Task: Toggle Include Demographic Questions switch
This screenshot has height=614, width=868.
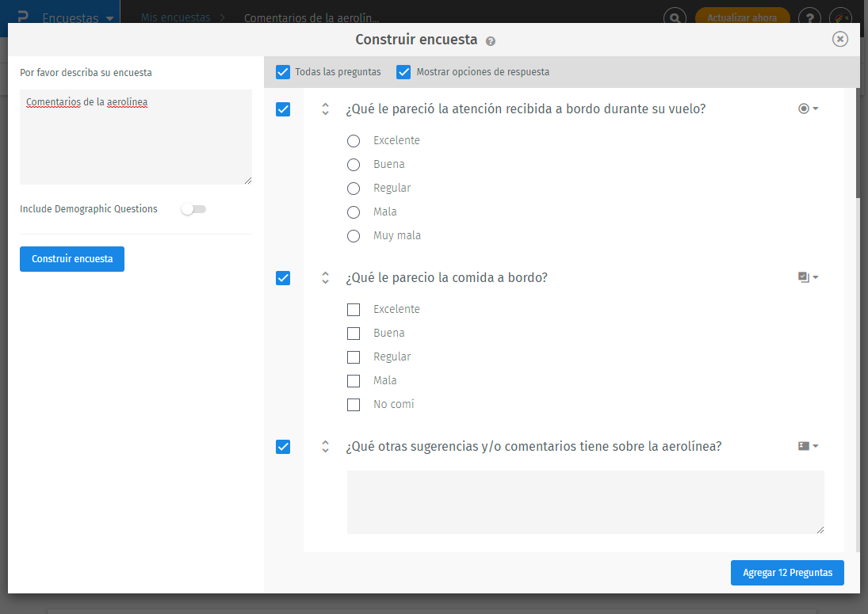Action: click(x=193, y=209)
